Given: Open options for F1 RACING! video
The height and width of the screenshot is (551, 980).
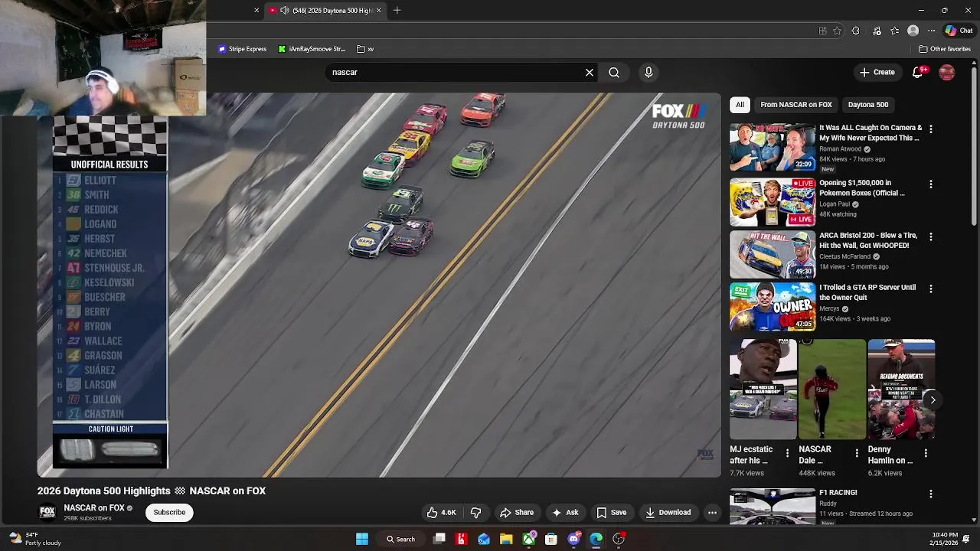Looking at the screenshot, I should coord(931,494).
